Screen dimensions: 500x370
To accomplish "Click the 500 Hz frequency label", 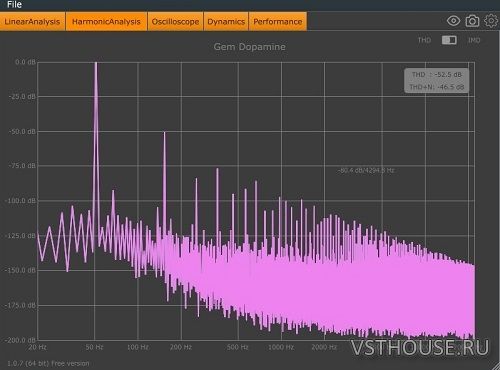I will (x=238, y=347).
